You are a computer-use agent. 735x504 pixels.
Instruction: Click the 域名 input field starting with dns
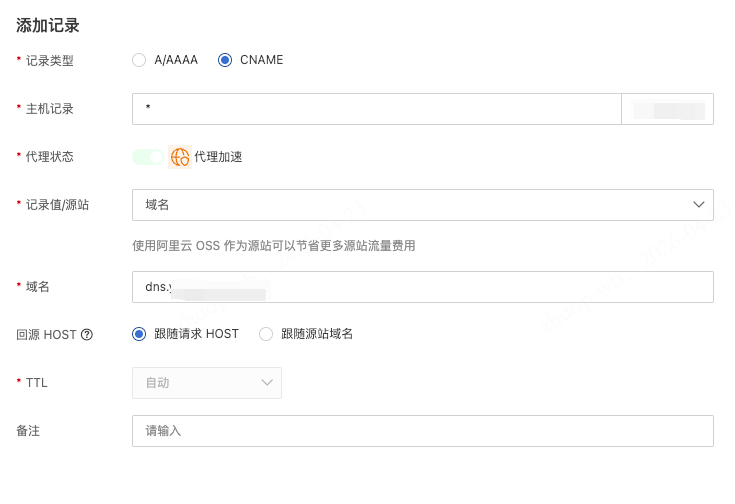(422, 287)
